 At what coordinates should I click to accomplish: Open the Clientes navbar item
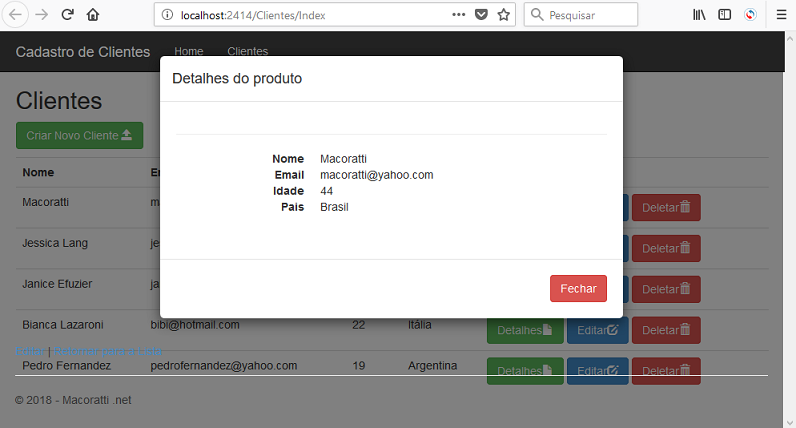247,51
